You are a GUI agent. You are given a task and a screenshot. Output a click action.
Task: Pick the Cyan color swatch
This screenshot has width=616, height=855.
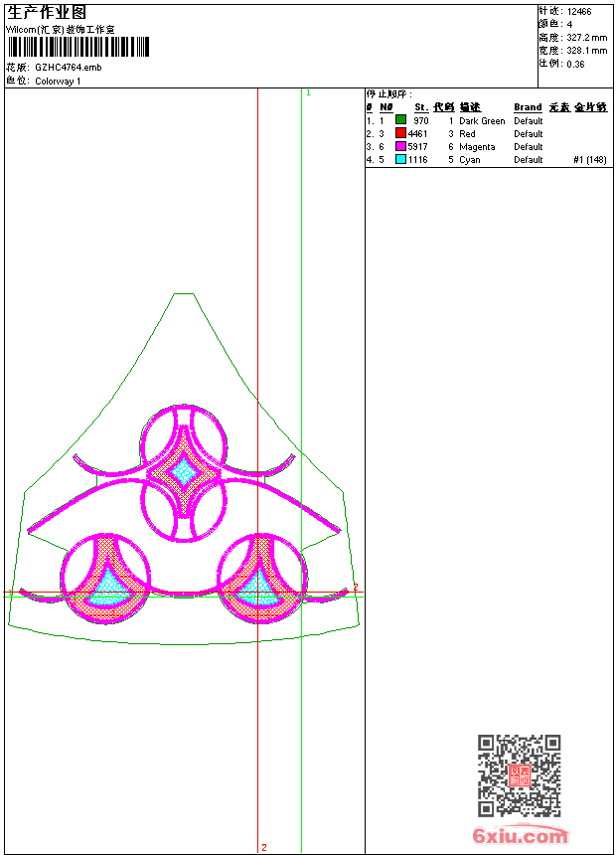click(400, 159)
